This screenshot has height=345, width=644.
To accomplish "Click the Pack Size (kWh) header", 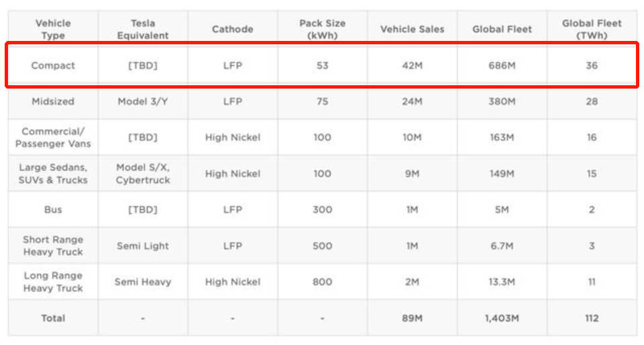I will 322,29.
